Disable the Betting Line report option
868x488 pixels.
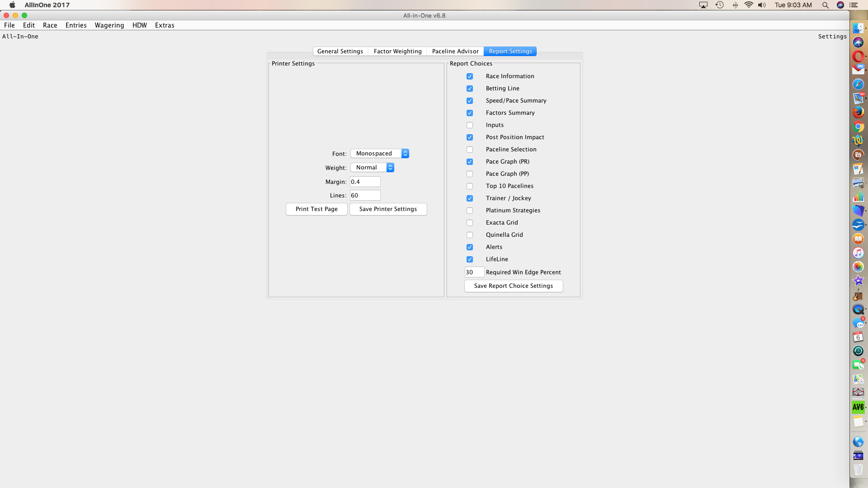470,89
